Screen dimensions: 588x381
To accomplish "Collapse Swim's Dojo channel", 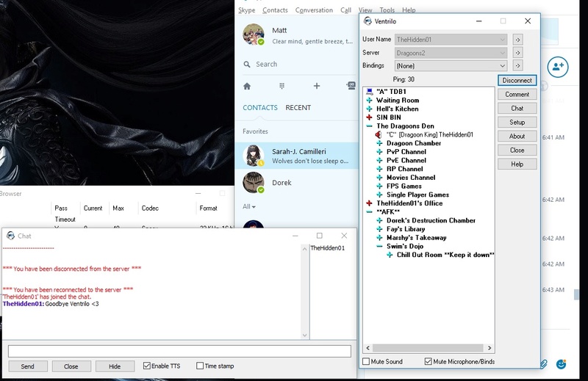I will tap(379, 246).
